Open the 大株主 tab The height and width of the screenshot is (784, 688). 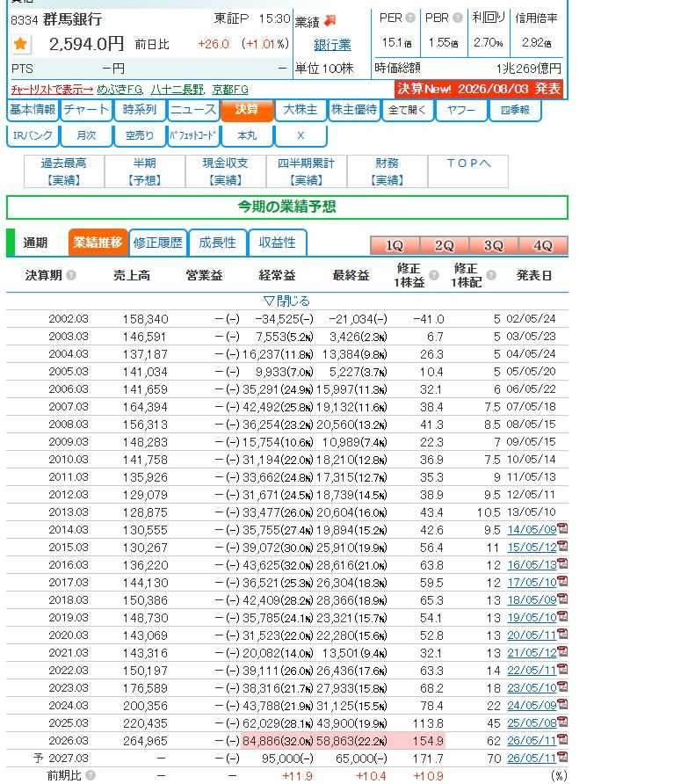tap(301, 110)
